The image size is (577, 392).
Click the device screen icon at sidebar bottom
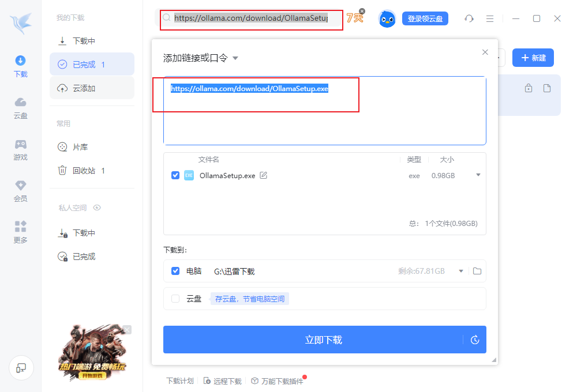click(21, 368)
